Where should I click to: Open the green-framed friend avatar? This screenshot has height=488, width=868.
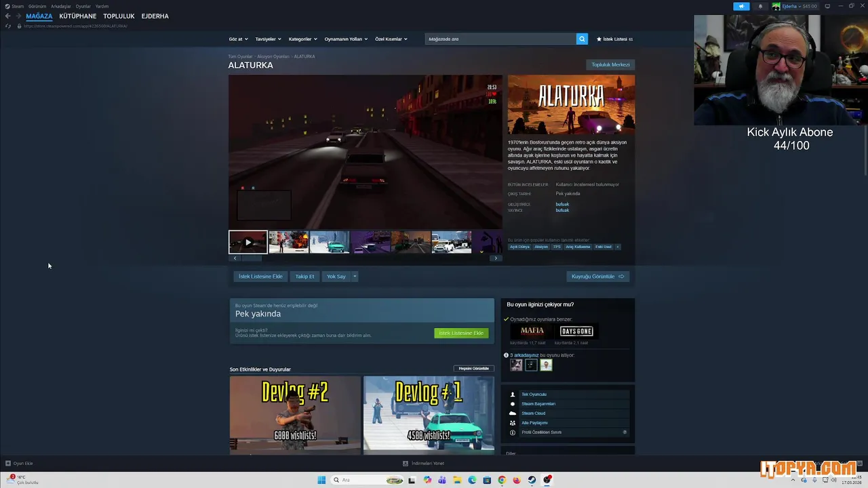point(546,365)
